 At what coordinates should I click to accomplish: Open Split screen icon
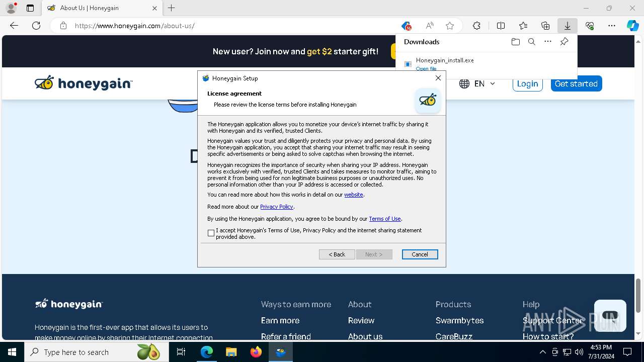tap(501, 26)
